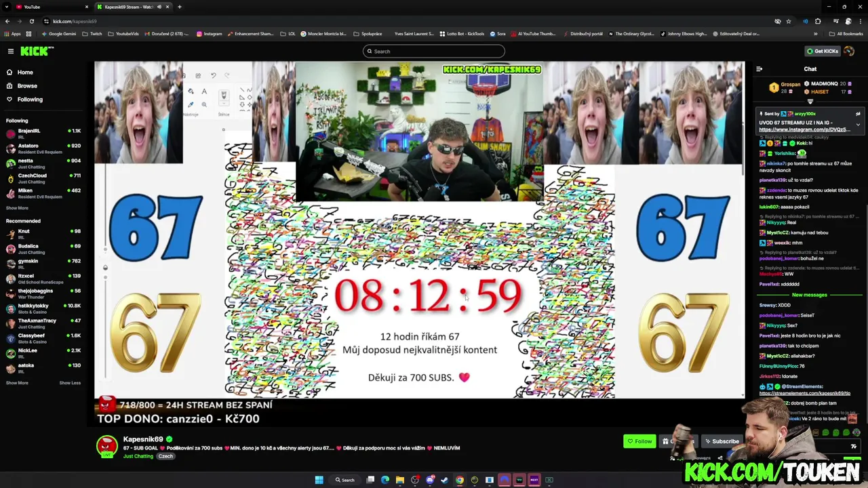Go to Home in the sidebar
The image size is (868, 488).
25,73
